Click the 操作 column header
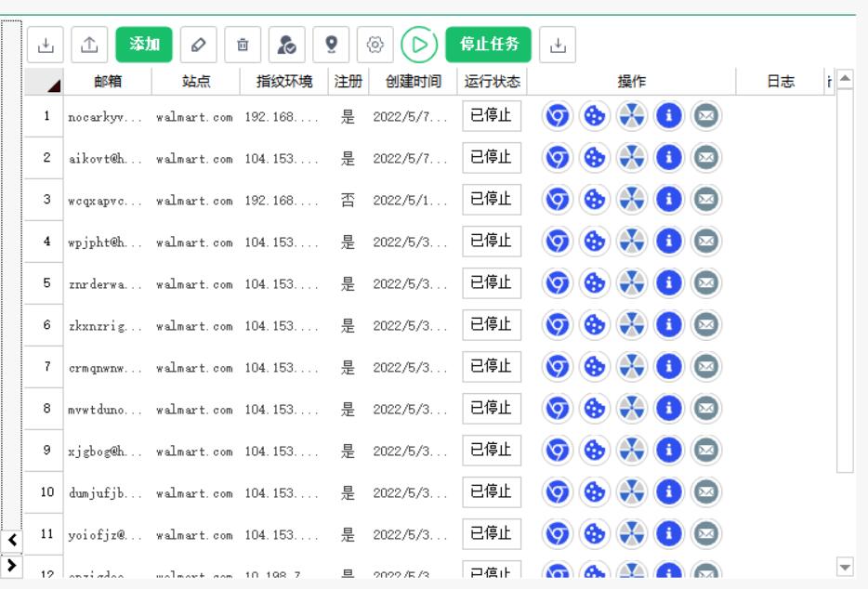The height and width of the screenshot is (589, 868). 632,82
